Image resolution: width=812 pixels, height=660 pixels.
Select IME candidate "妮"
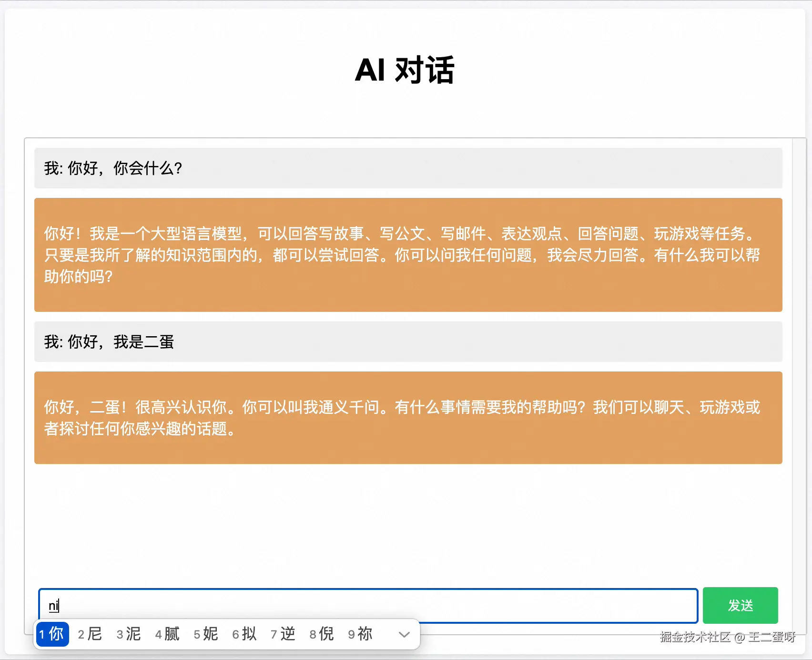point(206,634)
